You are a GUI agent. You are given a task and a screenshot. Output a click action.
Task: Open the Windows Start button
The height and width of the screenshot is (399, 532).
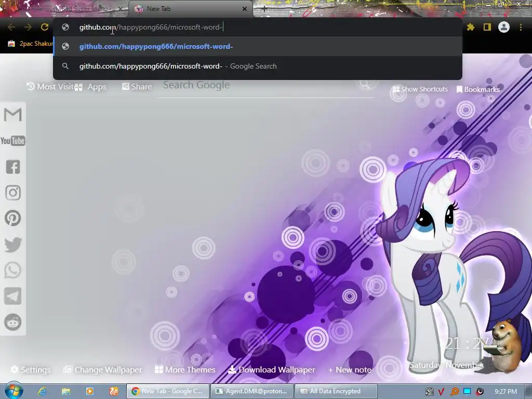[x=14, y=391]
